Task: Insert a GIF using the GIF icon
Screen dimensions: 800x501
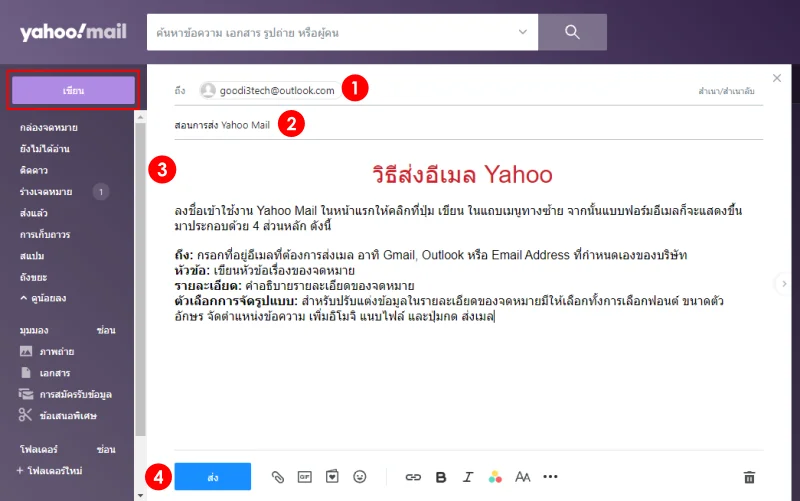Action: tap(305, 477)
